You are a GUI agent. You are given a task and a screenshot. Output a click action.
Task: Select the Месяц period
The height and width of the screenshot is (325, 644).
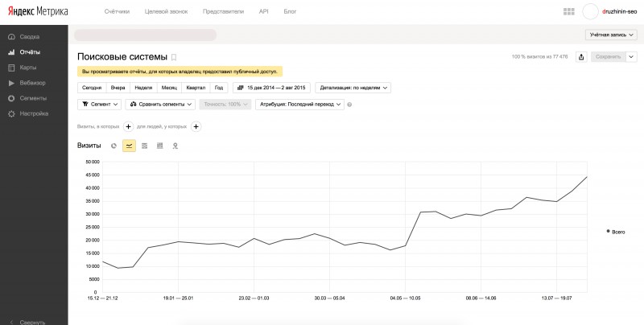(169, 88)
